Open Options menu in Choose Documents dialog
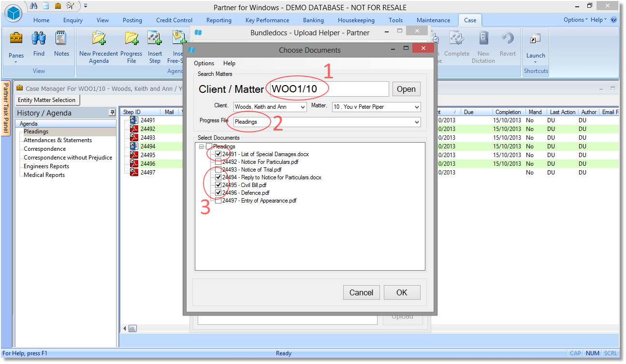The width and height of the screenshot is (626, 364). pyautogui.click(x=204, y=63)
